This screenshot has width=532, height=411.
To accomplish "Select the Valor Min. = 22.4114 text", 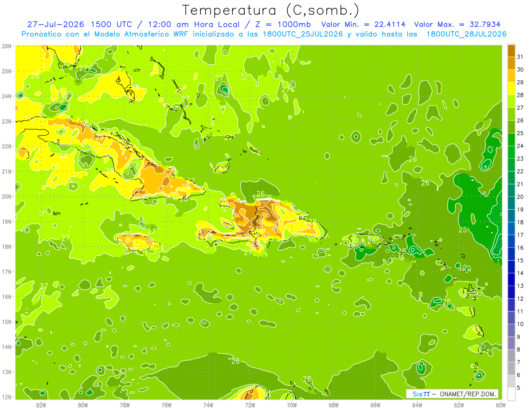I will 363,24.
